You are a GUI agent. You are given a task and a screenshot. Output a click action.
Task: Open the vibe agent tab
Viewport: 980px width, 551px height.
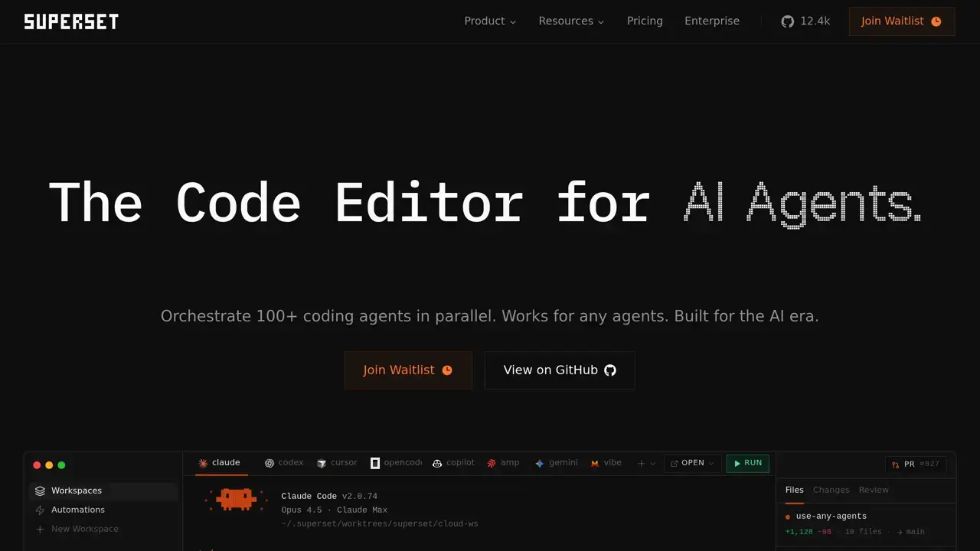[x=606, y=463]
